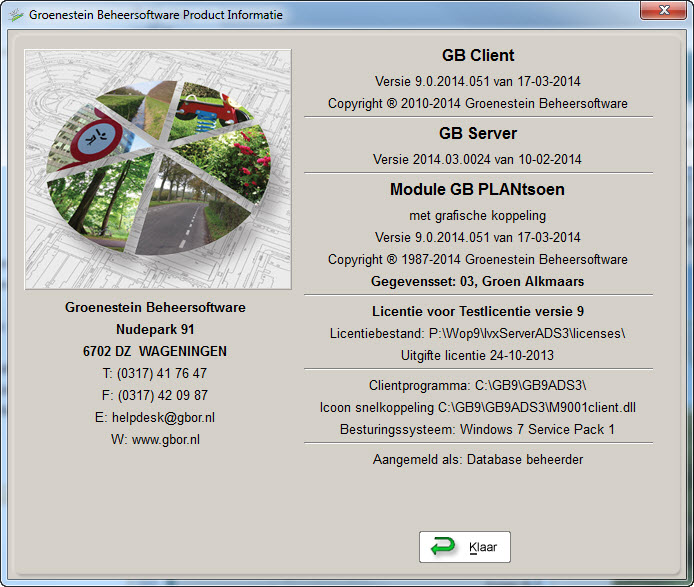Click the Groenestein app icon in title bar
This screenshot has height=587, width=694.
pos(14,15)
